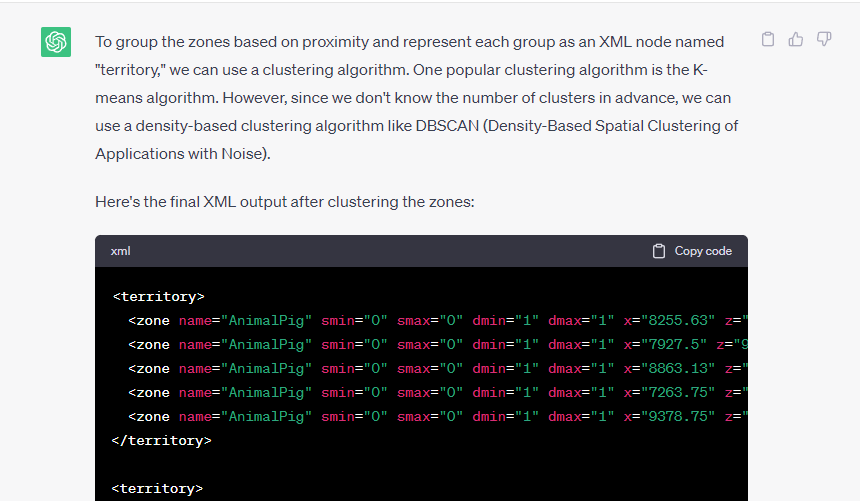Click the line starting 'use a density-based clustering'
The height and width of the screenshot is (501, 860).
pyautogui.click(x=417, y=126)
